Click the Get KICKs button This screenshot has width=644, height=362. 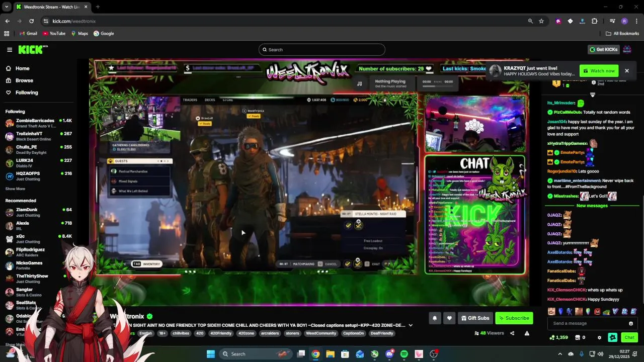(x=603, y=49)
